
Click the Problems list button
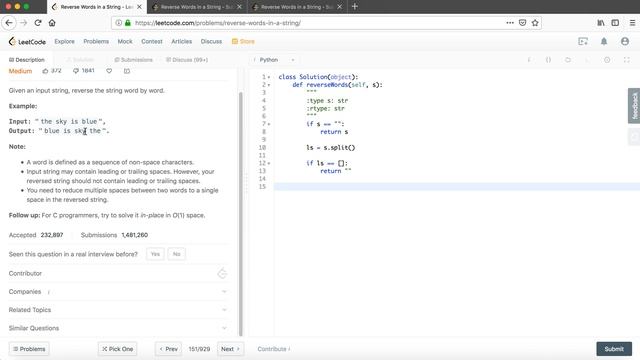pos(29,349)
